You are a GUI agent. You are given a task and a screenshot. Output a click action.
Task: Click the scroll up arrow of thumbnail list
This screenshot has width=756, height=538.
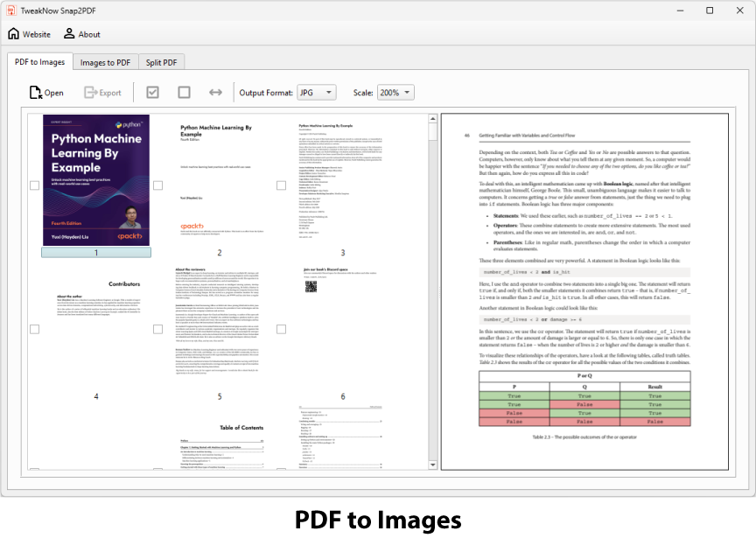point(432,119)
